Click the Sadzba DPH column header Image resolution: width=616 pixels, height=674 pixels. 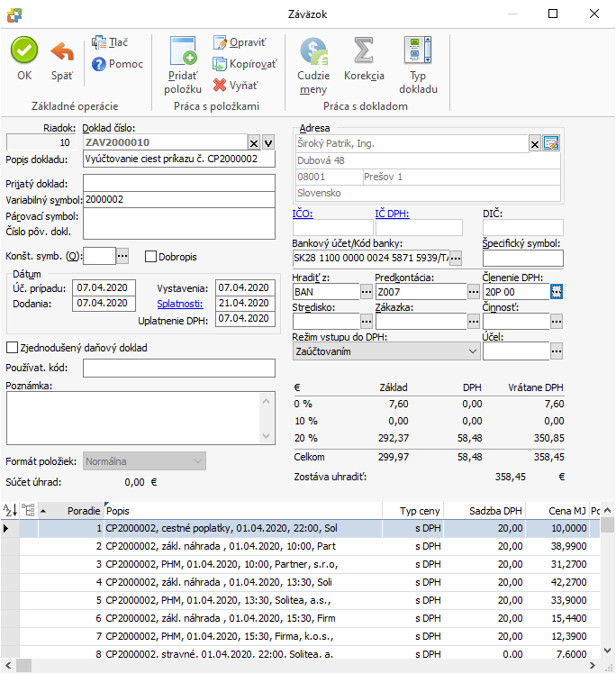[x=495, y=511]
